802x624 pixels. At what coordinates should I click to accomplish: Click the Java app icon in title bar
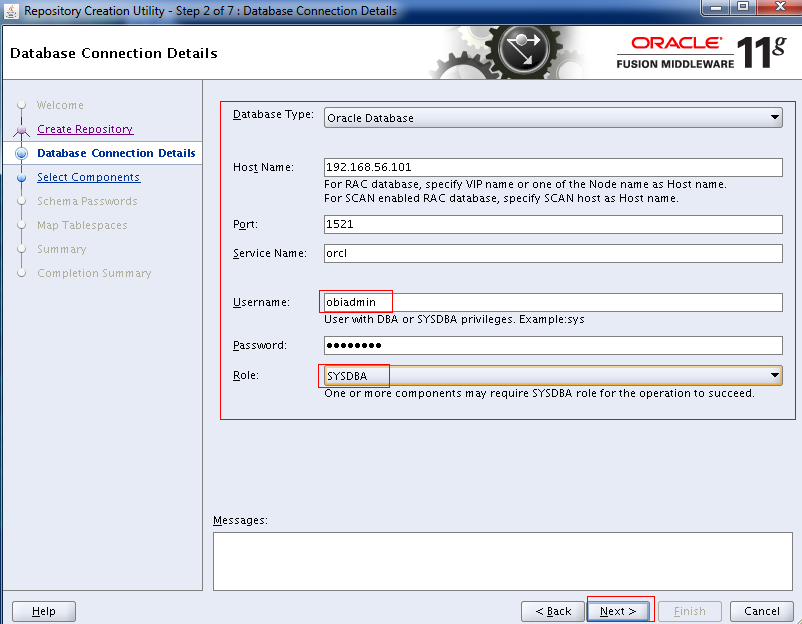[11, 10]
